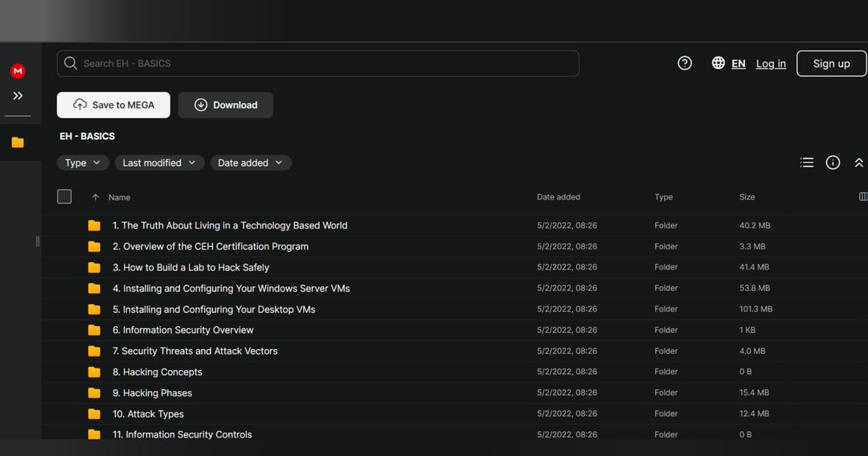Click folder icon of 2. Overview of CEH

click(94, 247)
